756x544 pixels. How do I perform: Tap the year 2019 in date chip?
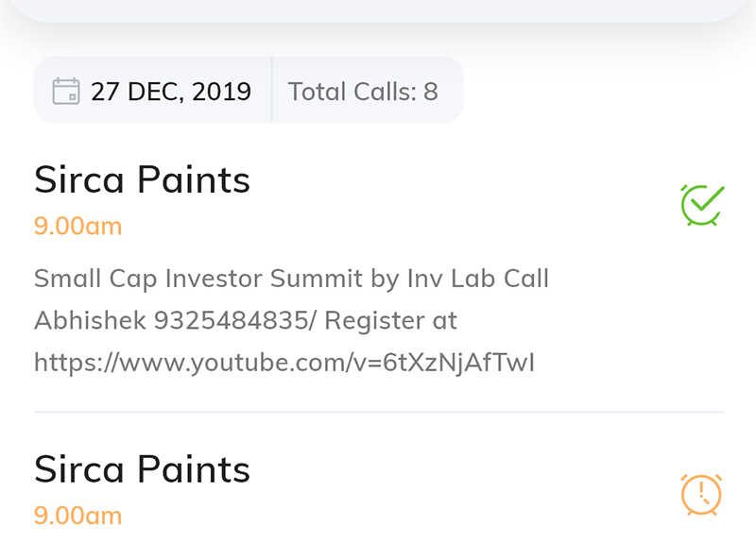coord(221,92)
